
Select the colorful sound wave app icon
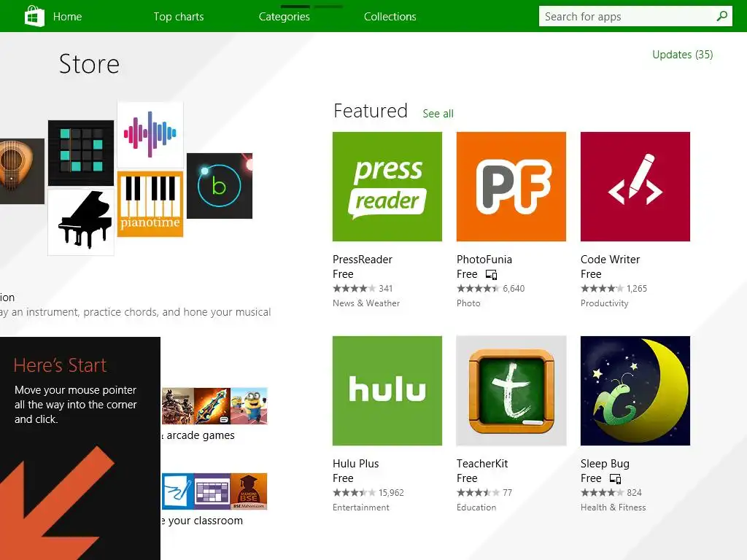[x=150, y=135]
